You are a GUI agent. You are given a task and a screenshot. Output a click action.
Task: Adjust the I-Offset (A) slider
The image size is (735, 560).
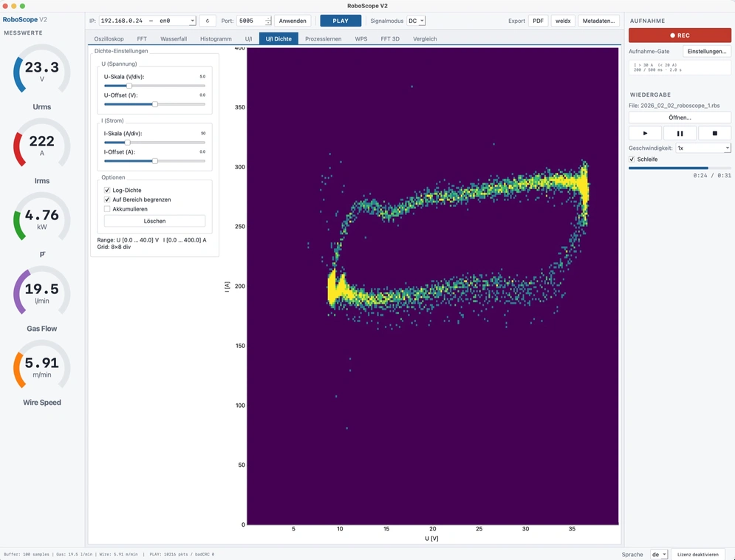(154, 161)
